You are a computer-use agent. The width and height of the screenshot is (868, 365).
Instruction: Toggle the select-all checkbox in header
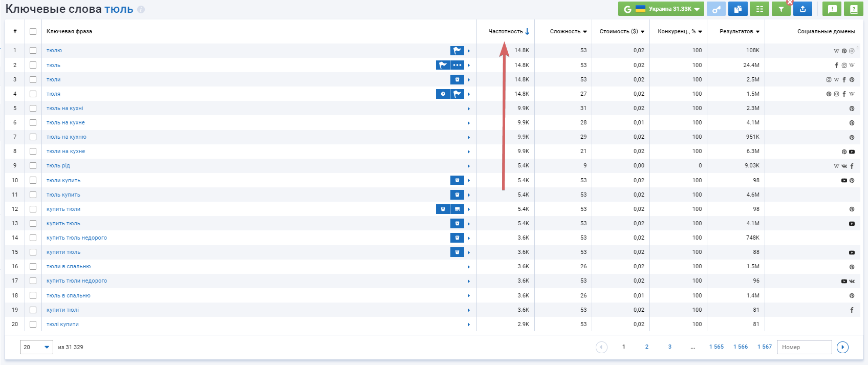tap(33, 31)
